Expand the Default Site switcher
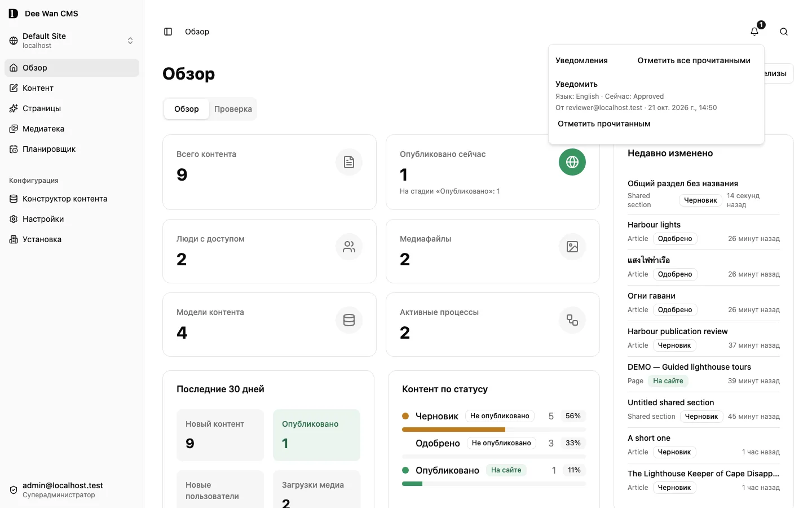 click(72, 41)
